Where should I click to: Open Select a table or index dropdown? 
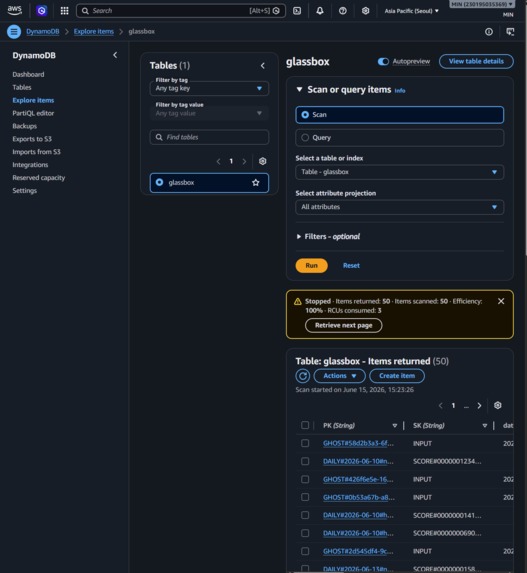[399, 172]
